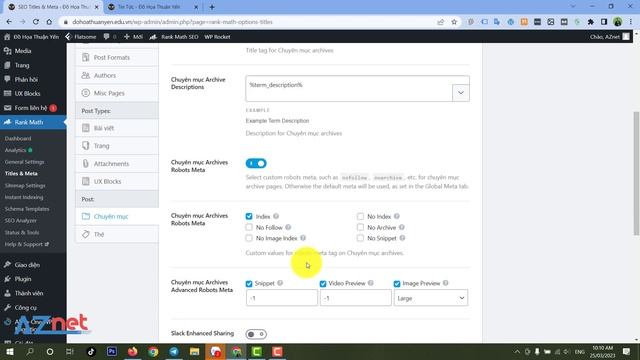Open SEO Analyzer submenu
The height and width of the screenshot is (360, 640).
click(x=20, y=220)
